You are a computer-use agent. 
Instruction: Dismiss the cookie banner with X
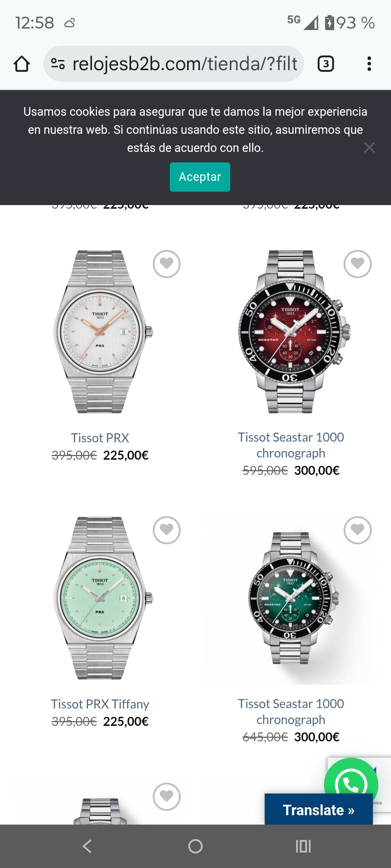tap(369, 148)
